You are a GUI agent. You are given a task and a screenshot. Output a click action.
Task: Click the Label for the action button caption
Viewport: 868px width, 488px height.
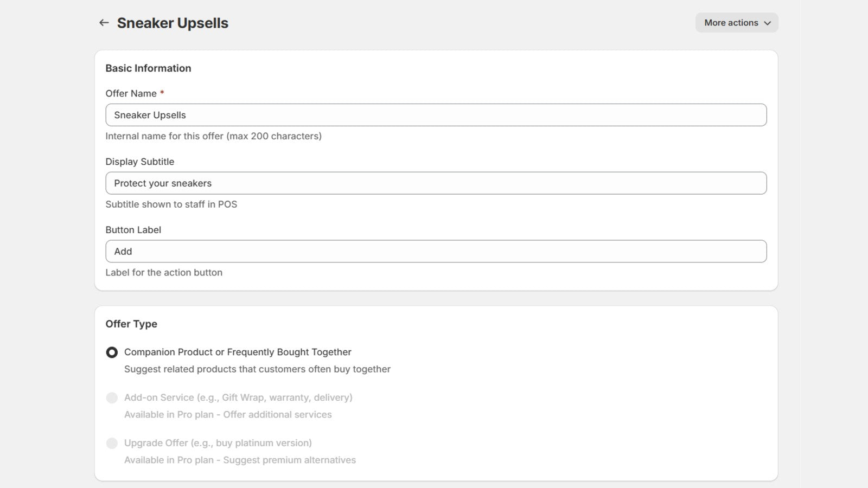[x=164, y=272]
